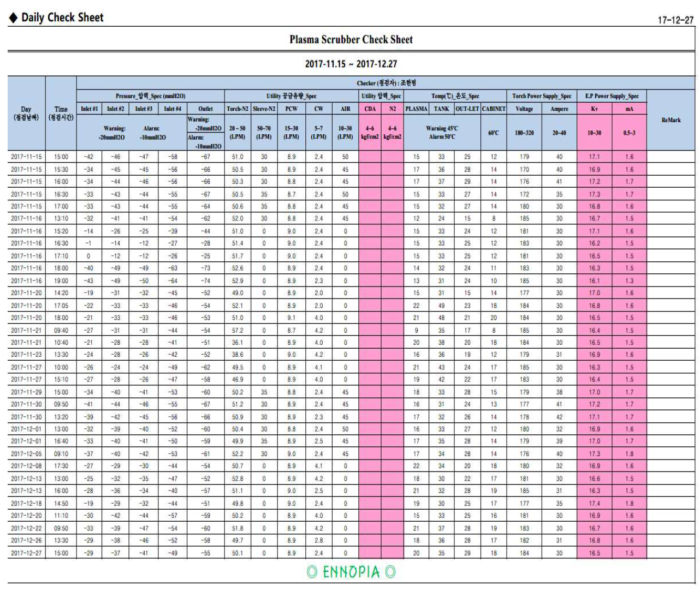
Task: Click the PCW column header
Action: click(292, 109)
